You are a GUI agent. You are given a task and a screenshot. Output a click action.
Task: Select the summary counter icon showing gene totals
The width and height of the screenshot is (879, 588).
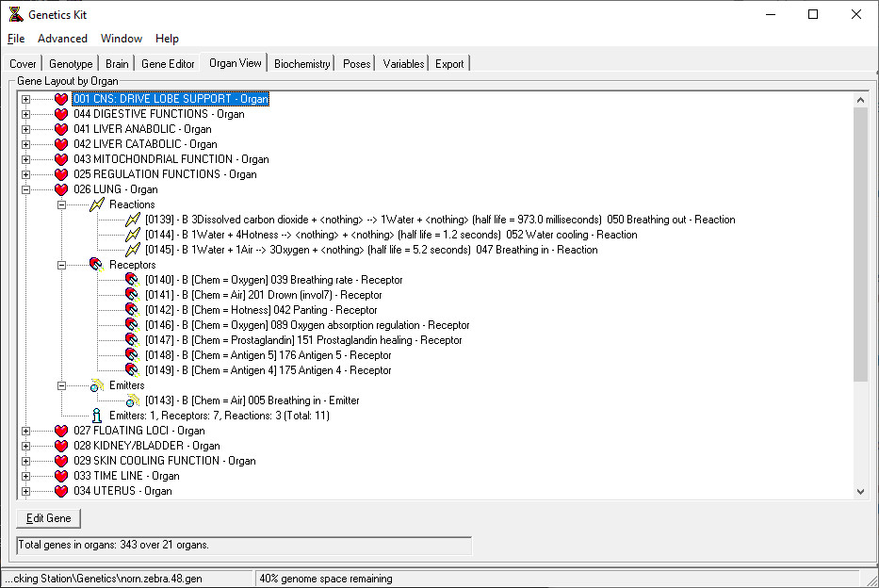click(97, 416)
